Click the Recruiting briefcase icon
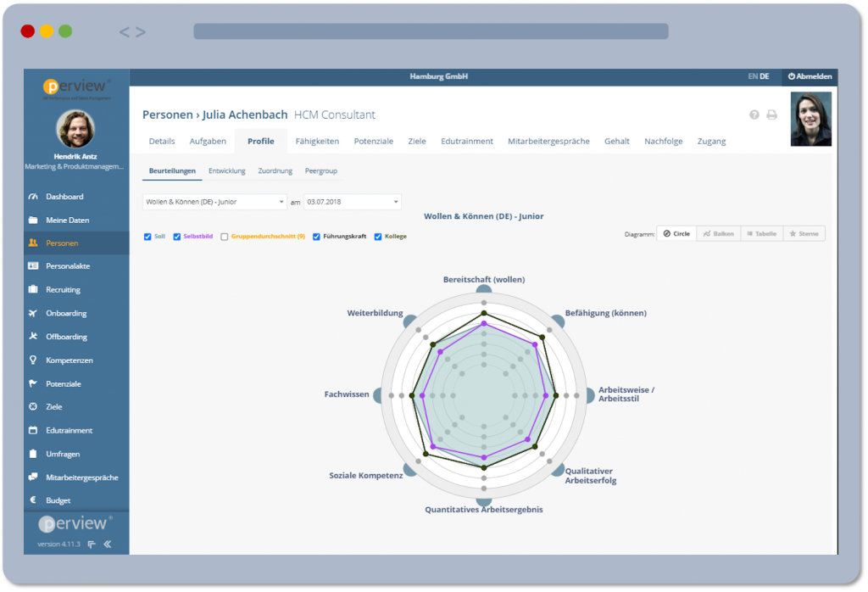 33,290
